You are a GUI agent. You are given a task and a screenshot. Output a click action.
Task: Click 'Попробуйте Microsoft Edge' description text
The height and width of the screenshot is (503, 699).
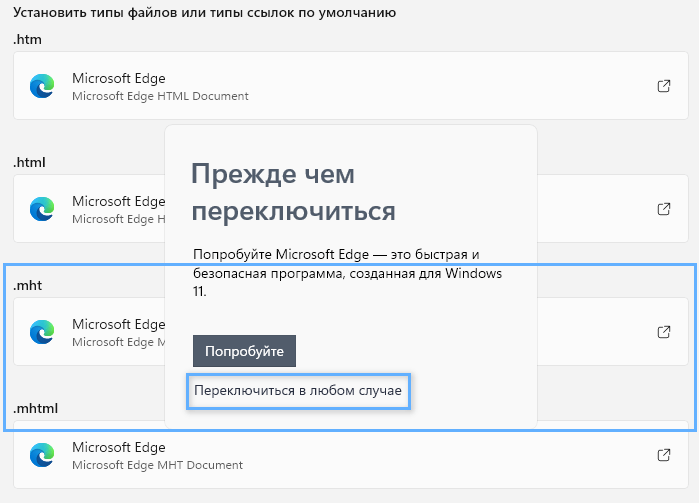coord(347,273)
